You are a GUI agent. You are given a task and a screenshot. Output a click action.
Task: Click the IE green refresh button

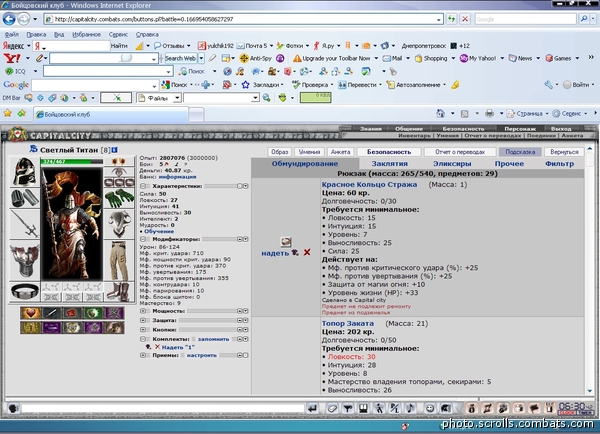[x=452, y=19]
